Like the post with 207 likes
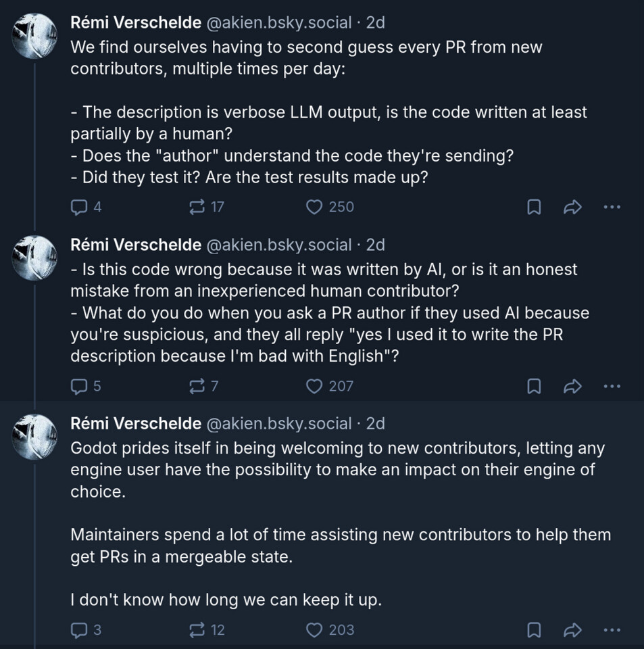Screen dimensions: 644x649 (314, 386)
